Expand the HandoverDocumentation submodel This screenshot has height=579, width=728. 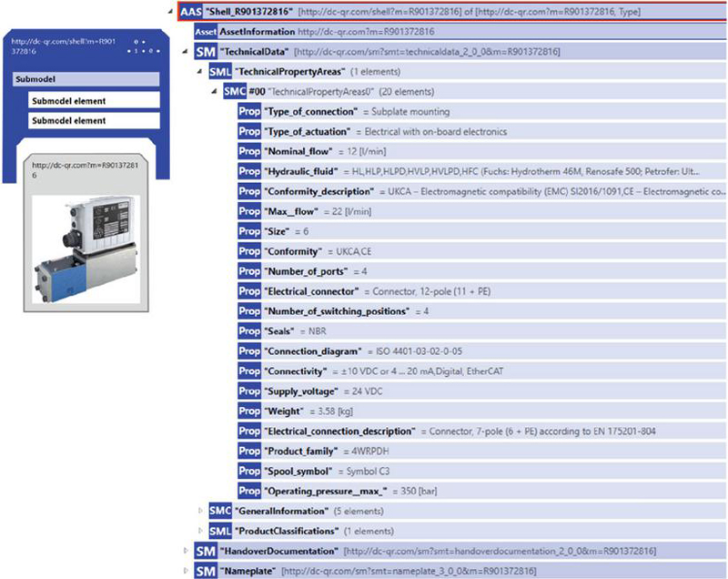point(186,551)
